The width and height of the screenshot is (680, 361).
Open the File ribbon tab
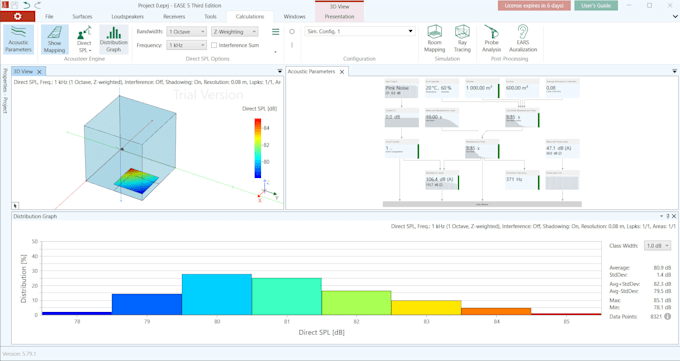tap(49, 16)
